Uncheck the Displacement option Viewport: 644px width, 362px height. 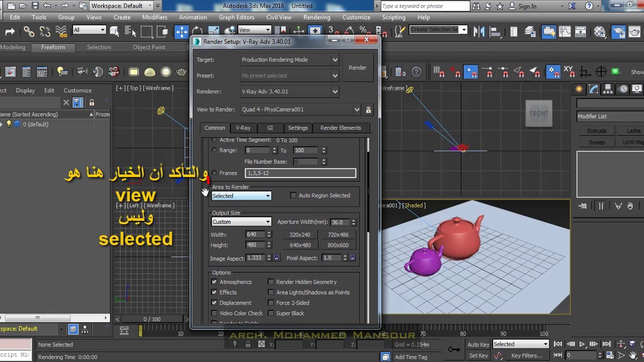[x=214, y=303]
